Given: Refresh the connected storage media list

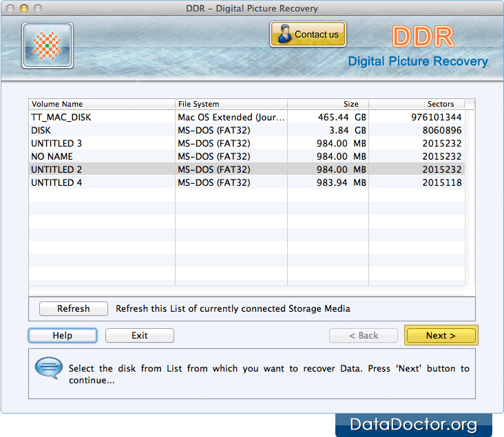Looking at the screenshot, I should point(73,308).
